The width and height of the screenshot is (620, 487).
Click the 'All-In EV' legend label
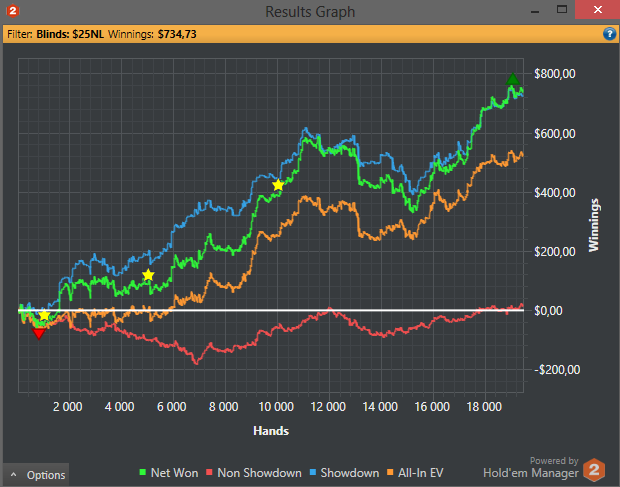421,473
